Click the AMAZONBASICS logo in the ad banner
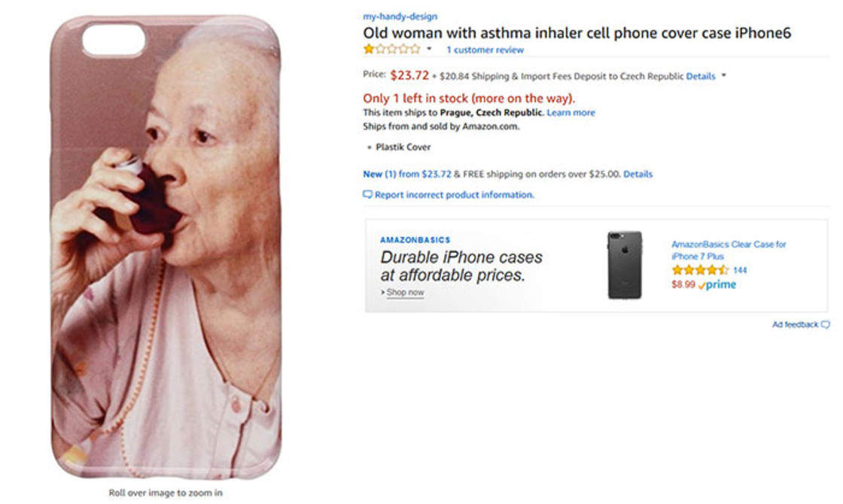Viewport: 843px width, 504px height. tap(415, 240)
